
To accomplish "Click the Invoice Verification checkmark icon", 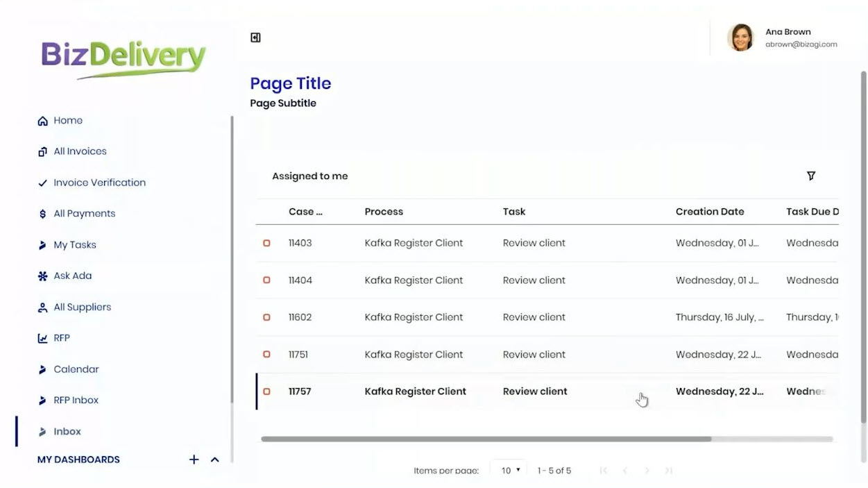I will click(x=42, y=183).
